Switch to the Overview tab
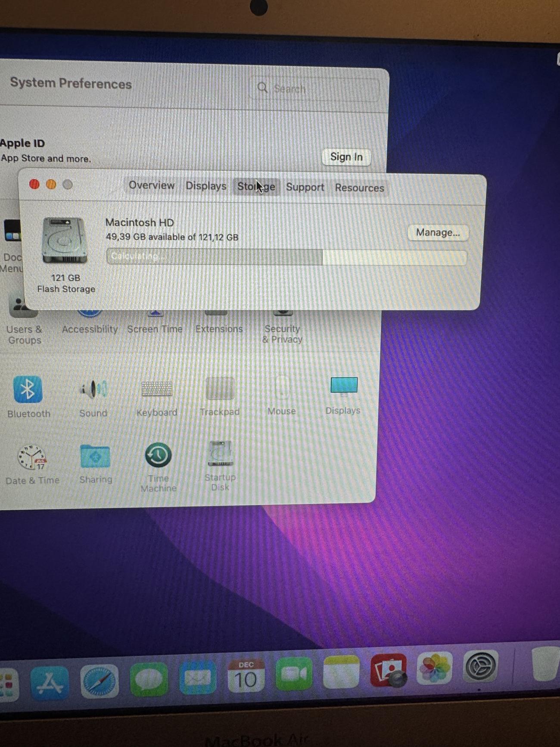 pyautogui.click(x=152, y=185)
